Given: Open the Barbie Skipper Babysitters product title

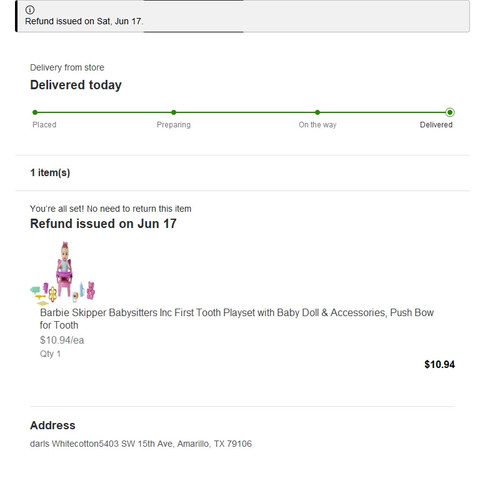Looking at the screenshot, I should 237,319.
